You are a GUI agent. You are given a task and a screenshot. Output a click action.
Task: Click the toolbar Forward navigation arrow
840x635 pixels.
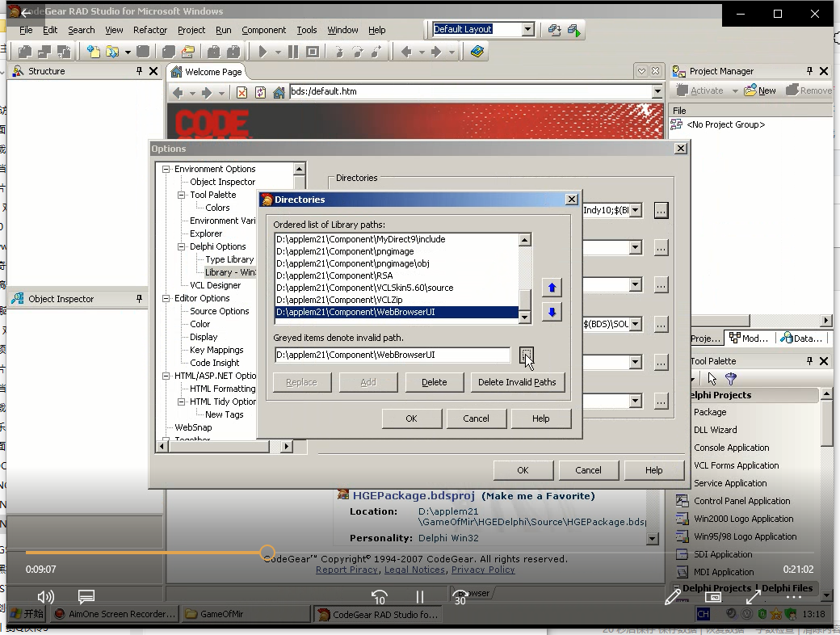[436, 52]
